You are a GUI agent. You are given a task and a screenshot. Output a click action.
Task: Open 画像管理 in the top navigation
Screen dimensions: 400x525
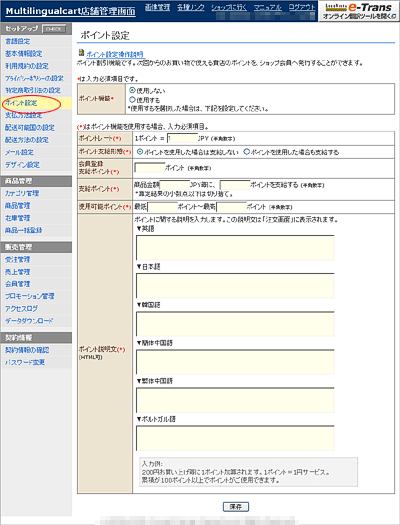point(157,7)
